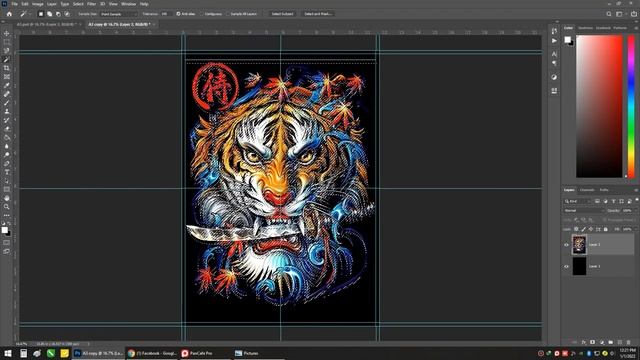Click the foreground color swatch in toolbox
The image size is (640, 360).
pyautogui.click(x=4, y=230)
